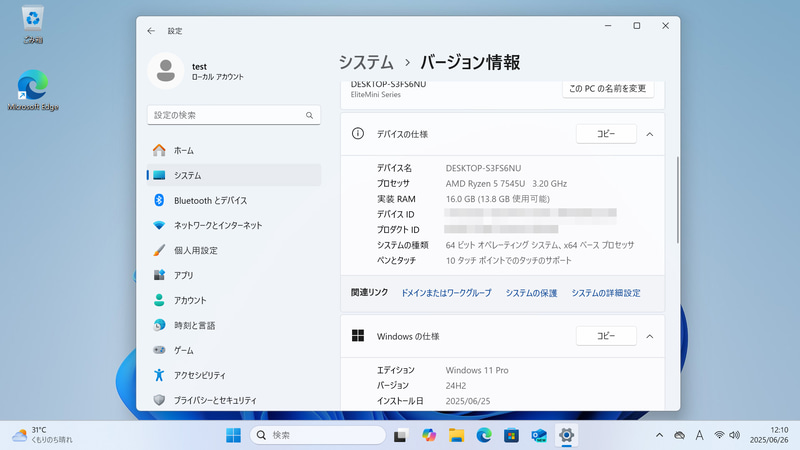Click the back arrow in Settings

tap(151, 31)
